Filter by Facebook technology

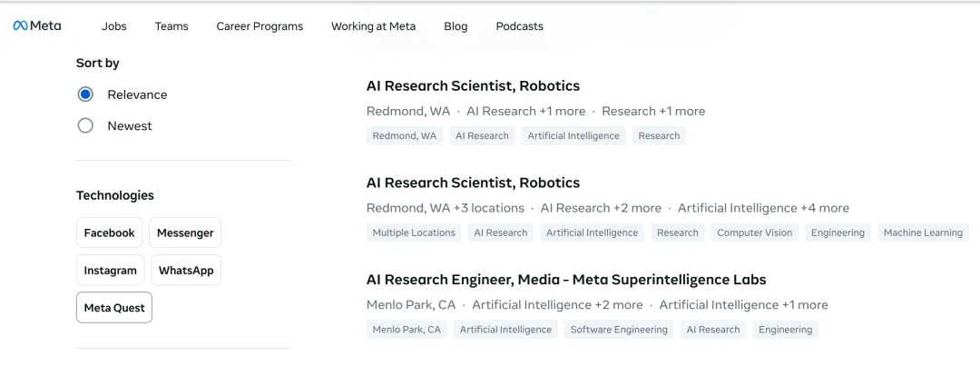109,232
